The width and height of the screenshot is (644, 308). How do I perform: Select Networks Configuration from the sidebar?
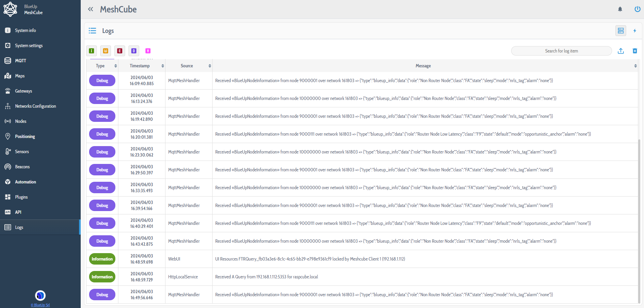click(x=35, y=106)
